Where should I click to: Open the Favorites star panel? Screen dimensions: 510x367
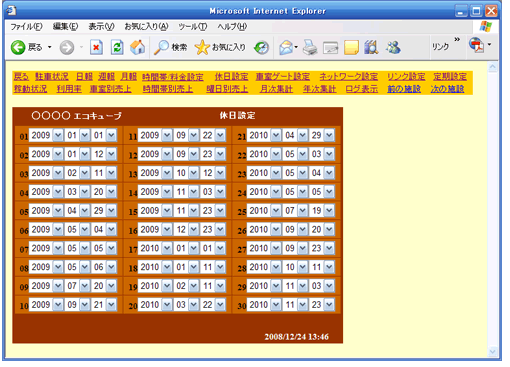pyautogui.click(x=202, y=47)
